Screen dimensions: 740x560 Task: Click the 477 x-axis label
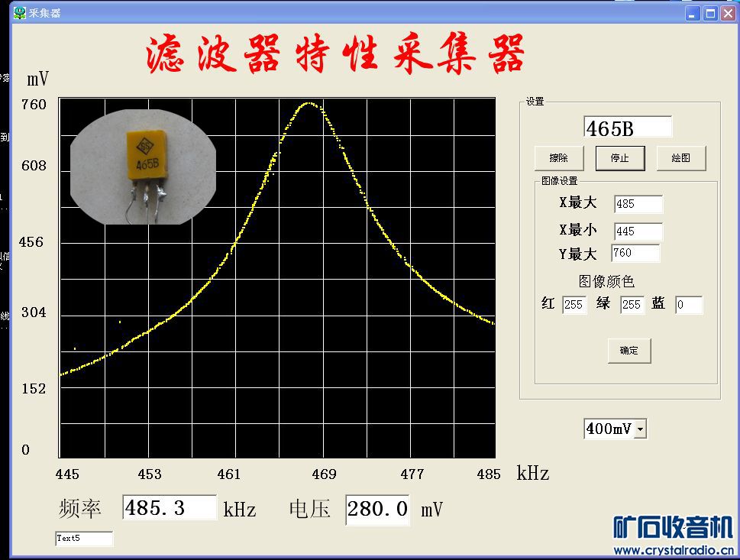coord(412,474)
